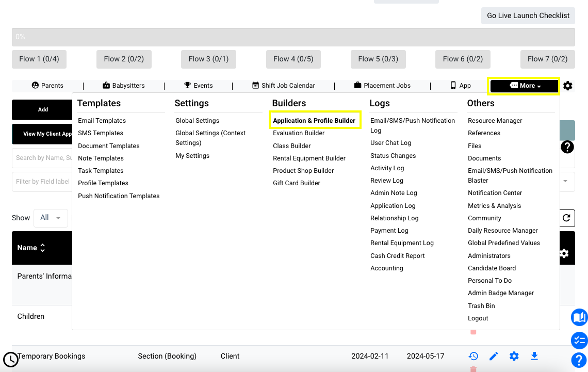
Task: Click the pencil edit icon for Temporary Bookings
Action: [x=494, y=356]
